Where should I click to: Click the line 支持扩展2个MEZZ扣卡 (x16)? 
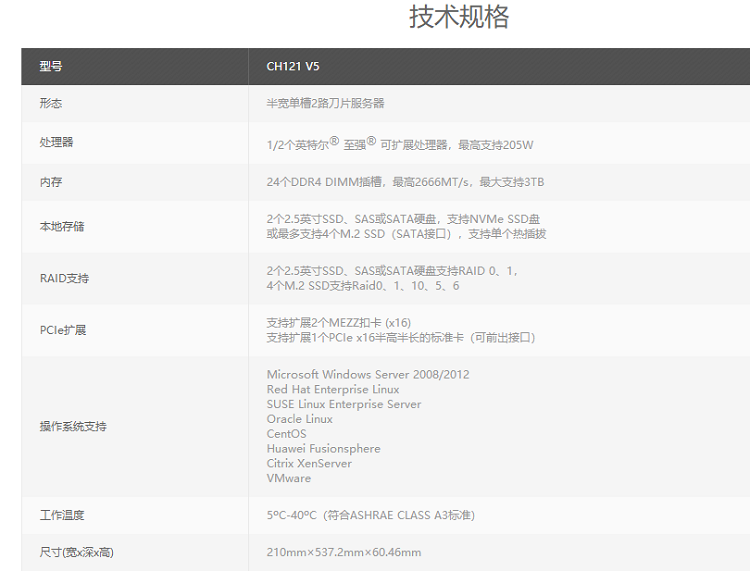339,323
